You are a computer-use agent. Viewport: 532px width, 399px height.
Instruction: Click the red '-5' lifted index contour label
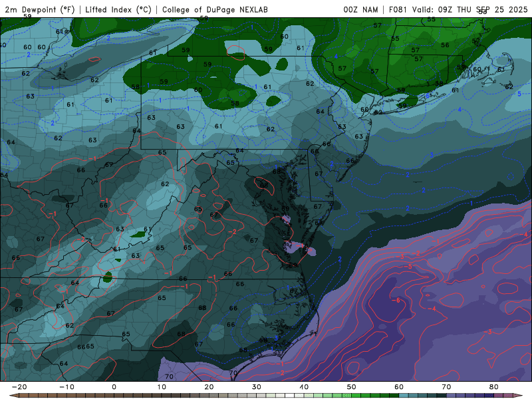click(408, 267)
